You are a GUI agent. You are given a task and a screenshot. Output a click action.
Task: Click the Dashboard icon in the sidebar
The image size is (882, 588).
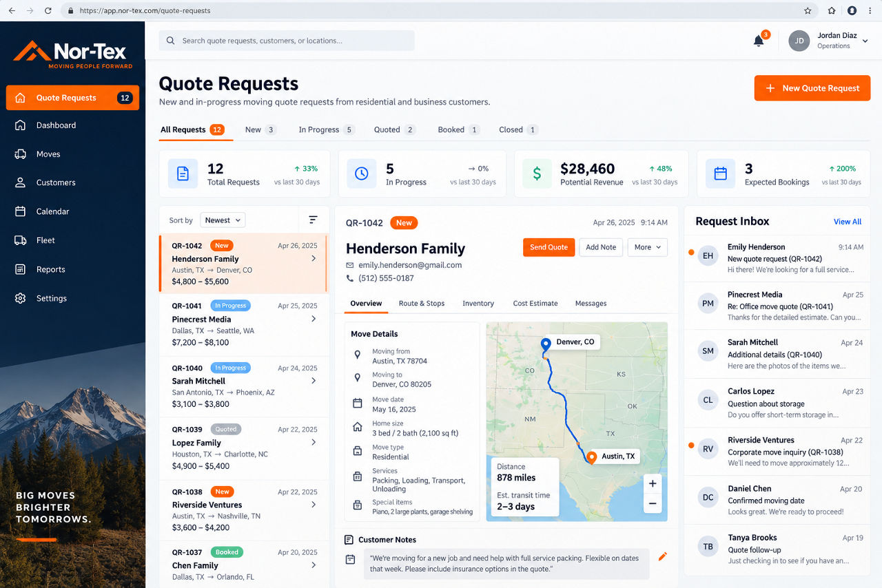(x=21, y=125)
